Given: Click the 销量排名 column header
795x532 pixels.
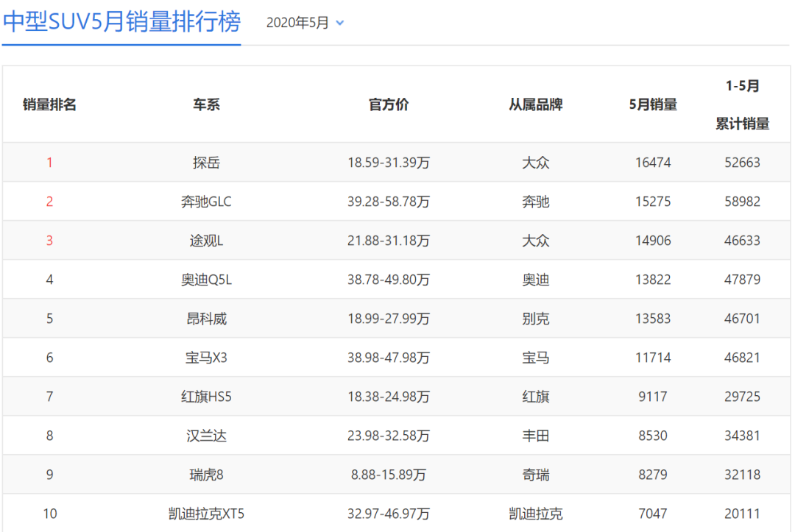Looking at the screenshot, I should (50, 105).
